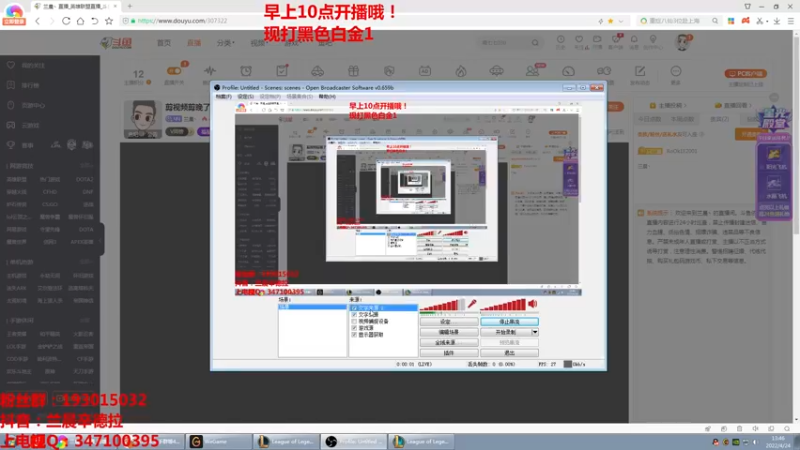Click the highlighted stop streaming button in OBS

pyautogui.click(x=509, y=322)
